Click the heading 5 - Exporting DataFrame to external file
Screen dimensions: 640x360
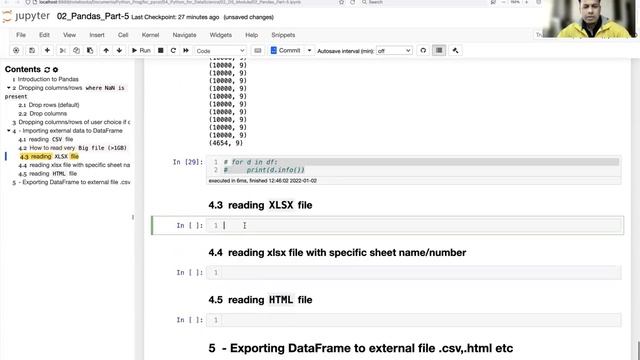(x=360, y=348)
